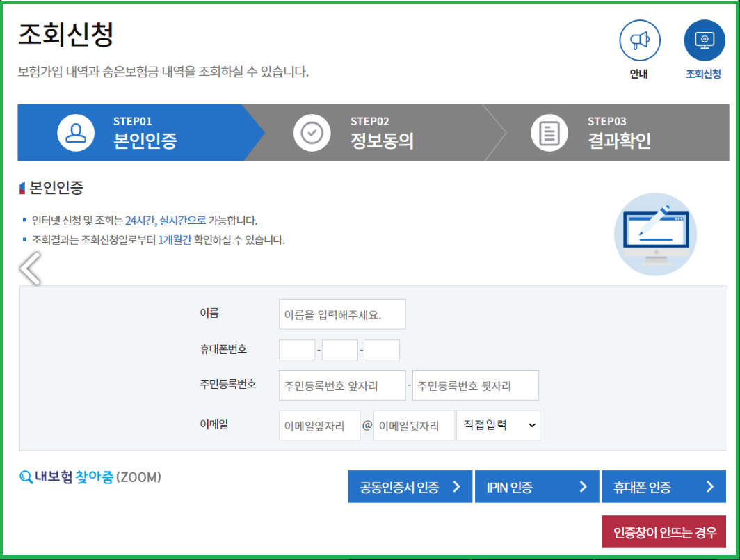Click the 주민등록번호 앞자리 input box
This screenshot has height=560, width=740.
coord(342,385)
